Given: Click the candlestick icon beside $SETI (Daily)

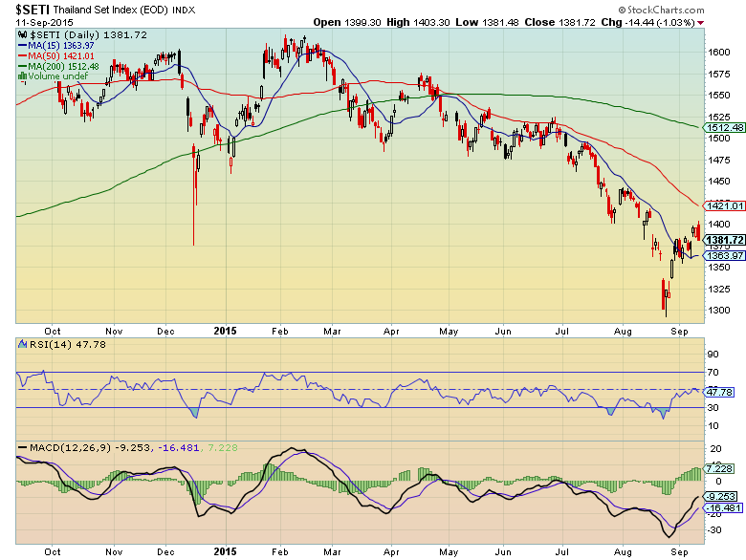Looking at the screenshot, I should tap(21, 35).
